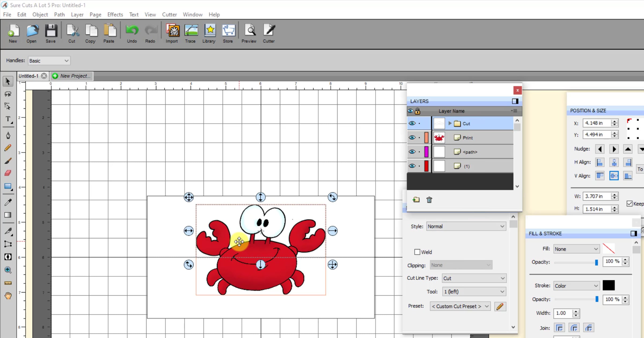This screenshot has height=338, width=644.
Task: Hide the <path> layer
Action: 412,152
